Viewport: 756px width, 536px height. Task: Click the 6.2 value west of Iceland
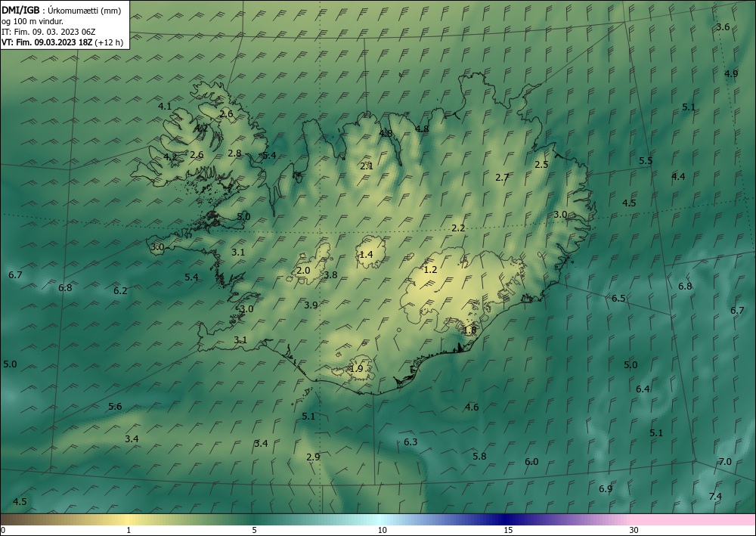(x=120, y=290)
